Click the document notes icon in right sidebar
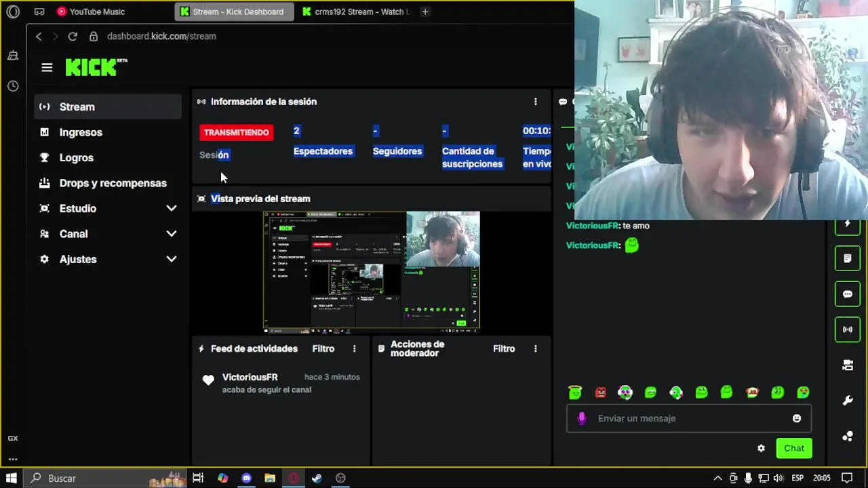This screenshot has width=868, height=488. point(848,258)
